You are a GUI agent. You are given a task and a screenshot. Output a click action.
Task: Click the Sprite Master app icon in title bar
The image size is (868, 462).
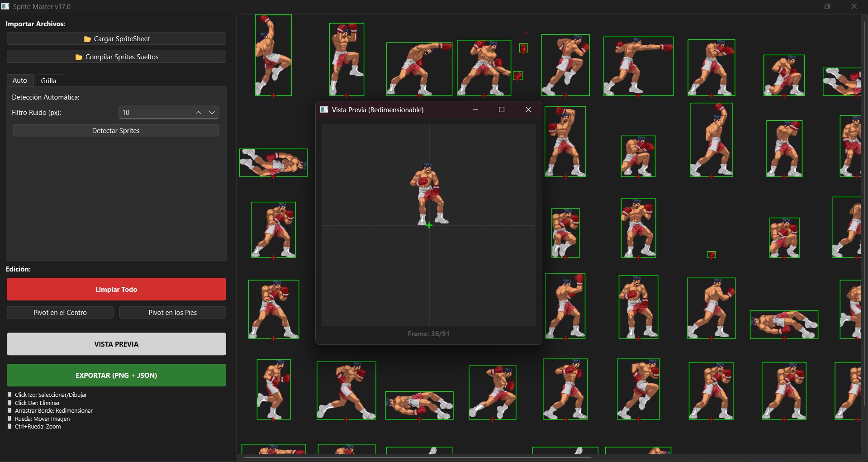click(5, 6)
